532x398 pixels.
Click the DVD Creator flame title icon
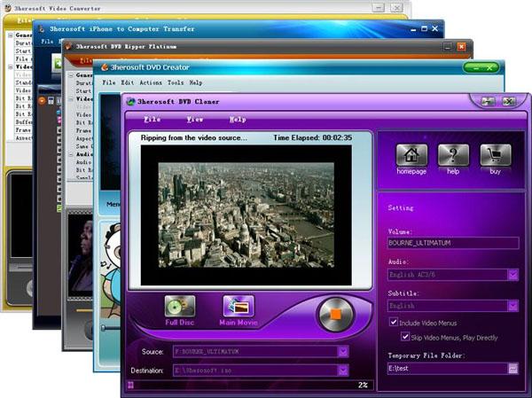coord(105,67)
